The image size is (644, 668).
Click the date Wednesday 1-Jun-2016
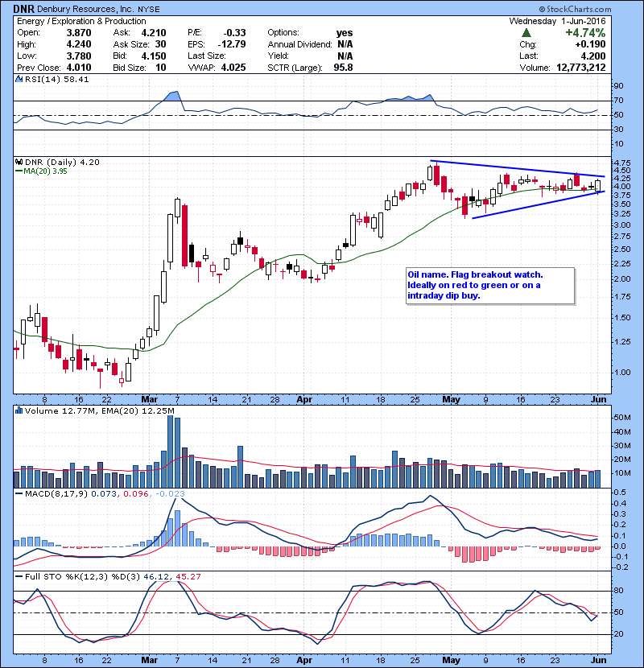pos(558,21)
